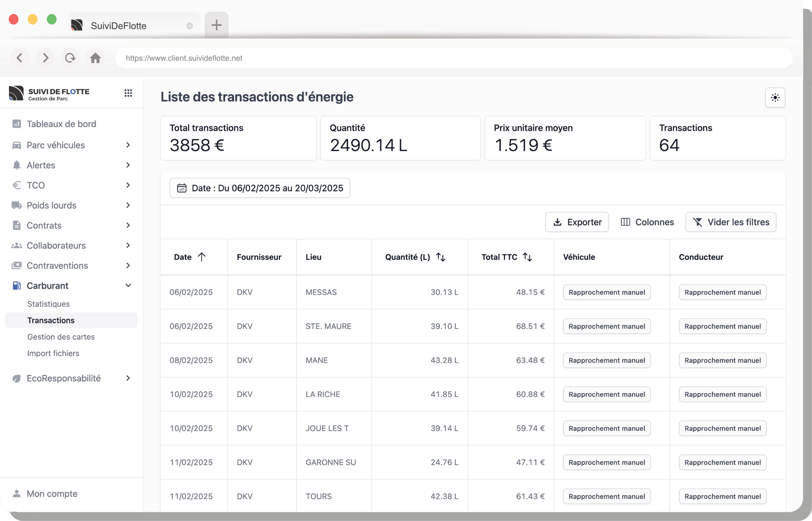Viewport: 812px width, 521px height.
Task: Open Tableaux de bord menu item
Action: (61, 124)
